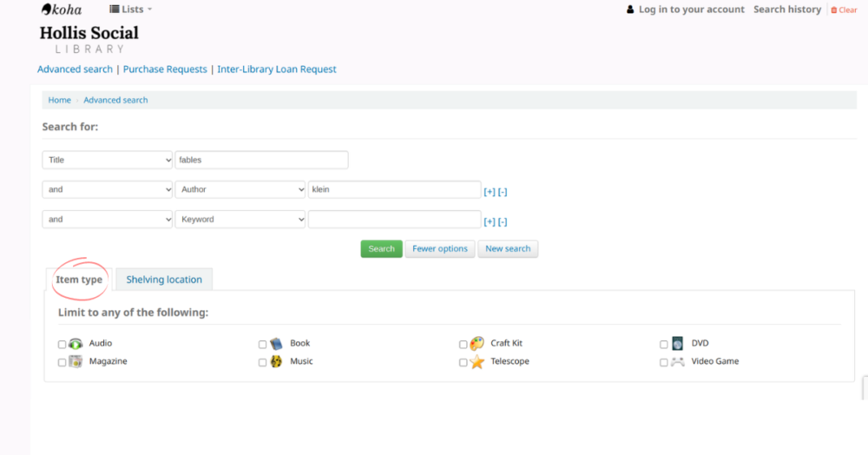
Task: Click the green Search button
Action: point(381,248)
